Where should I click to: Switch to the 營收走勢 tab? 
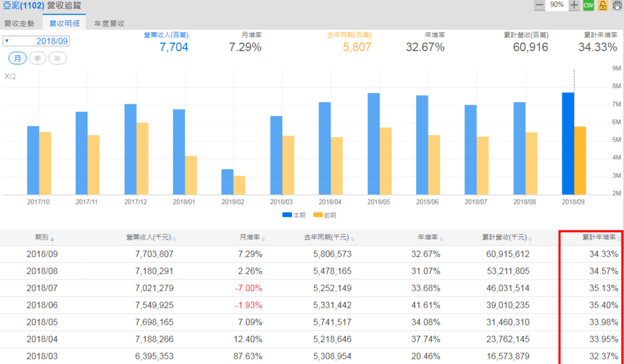[19, 24]
